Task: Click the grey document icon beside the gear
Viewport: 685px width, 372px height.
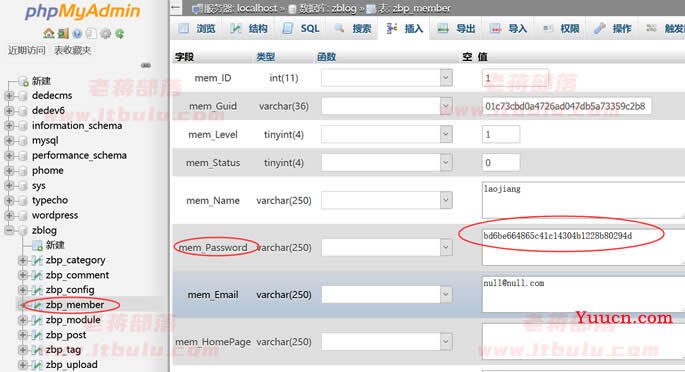Action: pyautogui.click(x=91, y=34)
